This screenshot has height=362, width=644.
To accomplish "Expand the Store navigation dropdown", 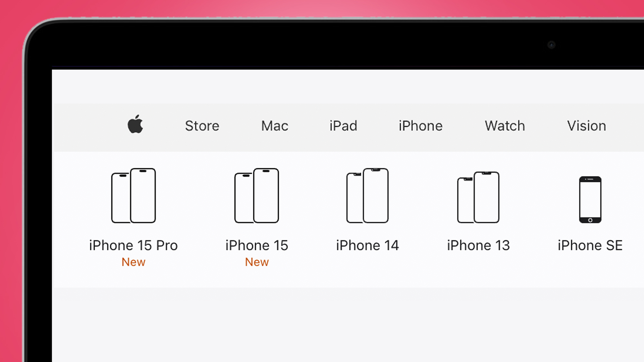I will (202, 125).
